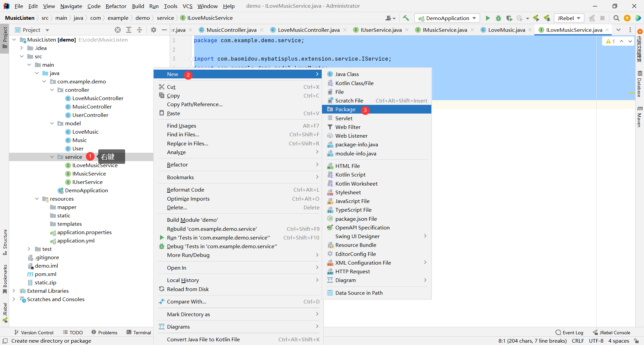Open Project panel gear options
The width and height of the screenshot is (644, 345).
point(154,30)
